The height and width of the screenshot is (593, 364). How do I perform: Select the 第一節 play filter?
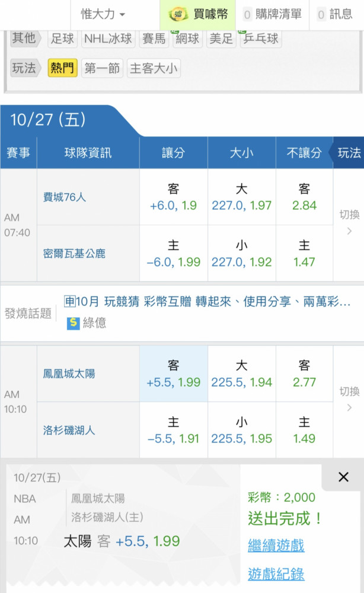(x=102, y=68)
